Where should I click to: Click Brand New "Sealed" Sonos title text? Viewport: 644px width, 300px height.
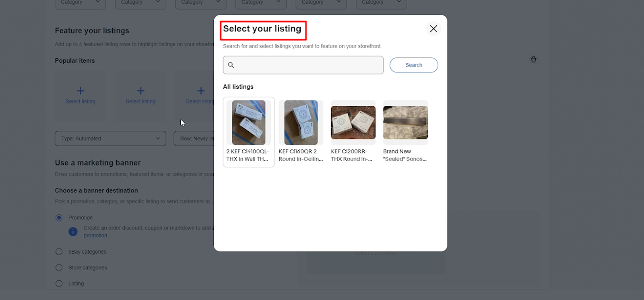[x=405, y=155]
